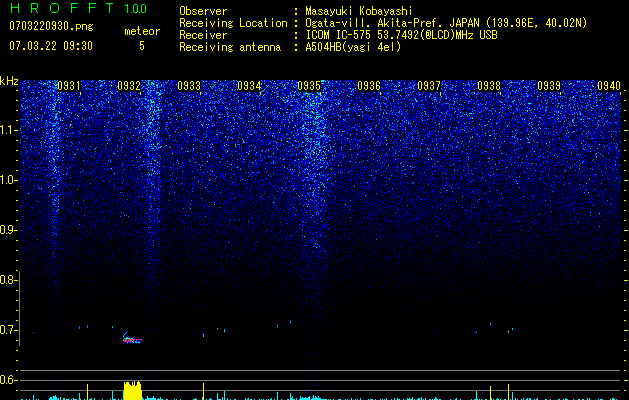Screen dimensions: 629x400
Task: Click the 0937 time marker
Action: [429, 86]
